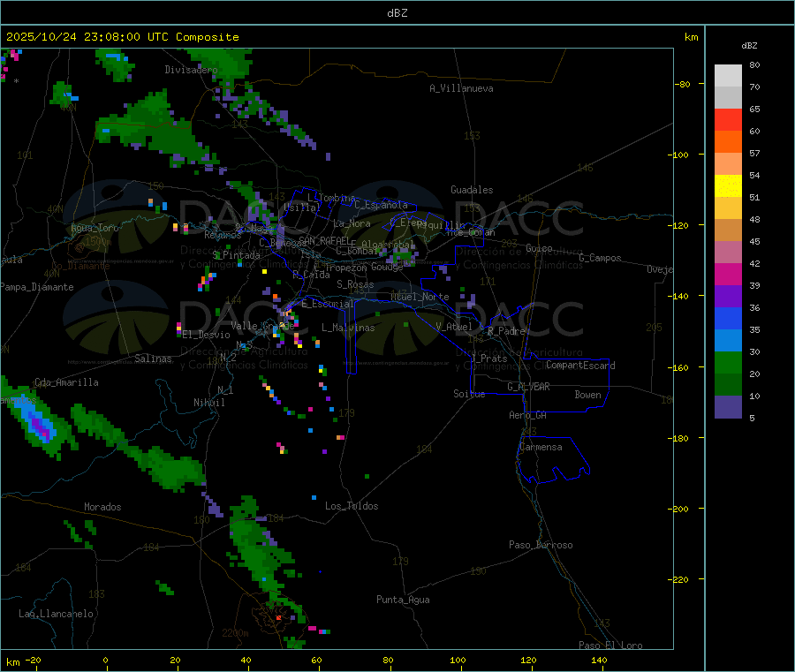Click the Salinas map label
This screenshot has width=795, height=672.
pos(153,359)
